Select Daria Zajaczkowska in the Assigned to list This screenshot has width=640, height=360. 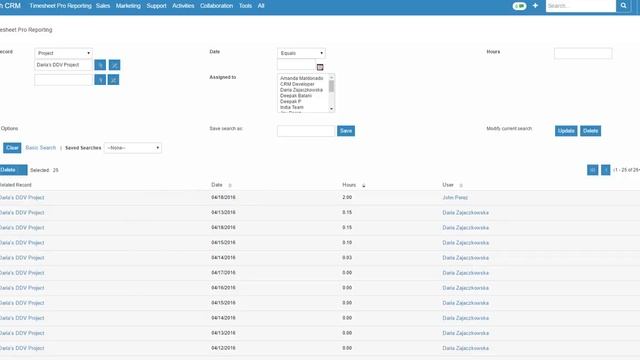[x=301, y=90]
